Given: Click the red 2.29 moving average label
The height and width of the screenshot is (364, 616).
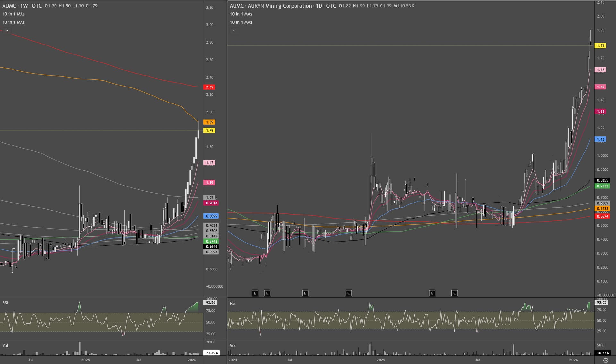Looking at the screenshot, I should click(210, 87).
